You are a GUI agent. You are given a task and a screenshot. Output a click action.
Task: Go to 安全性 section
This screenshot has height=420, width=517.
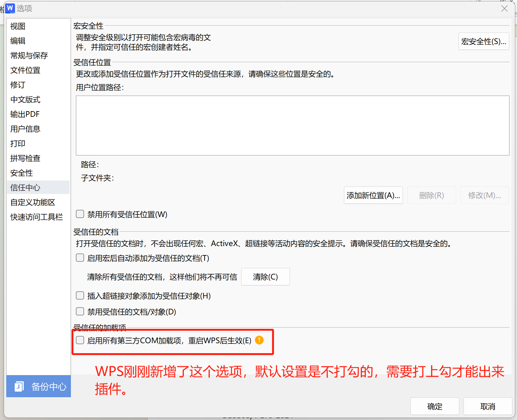(x=22, y=173)
